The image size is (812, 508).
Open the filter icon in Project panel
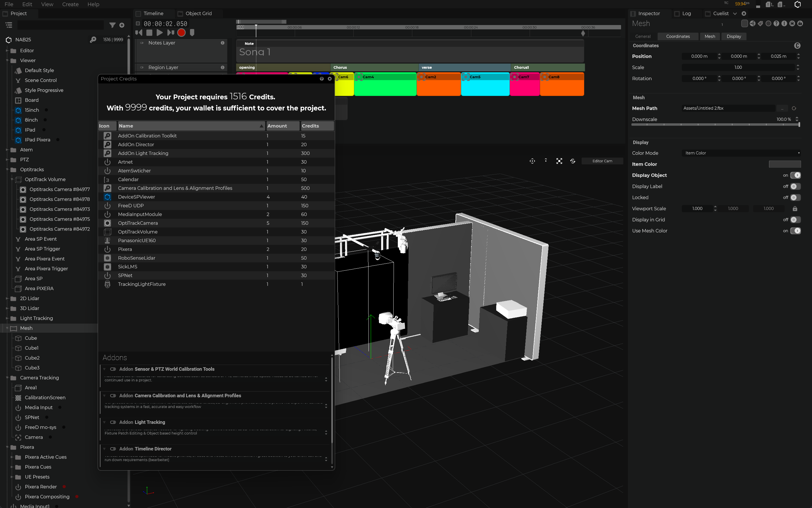pyautogui.click(x=112, y=25)
